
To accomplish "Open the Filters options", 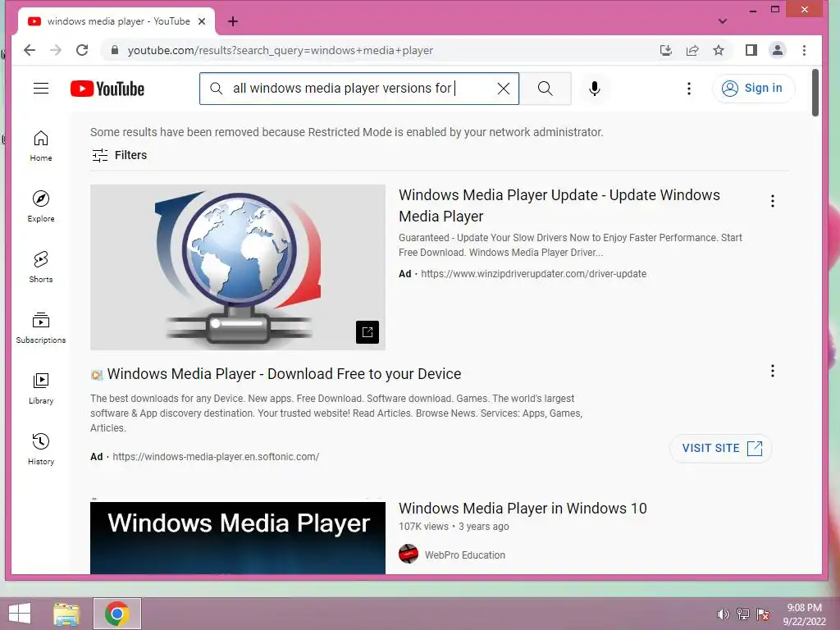I will point(119,155).
